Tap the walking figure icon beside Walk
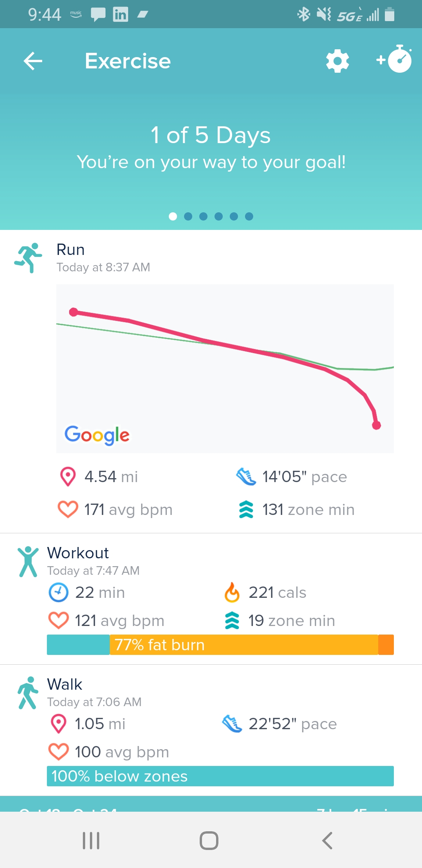422x868 pixels. coord(28,693)
